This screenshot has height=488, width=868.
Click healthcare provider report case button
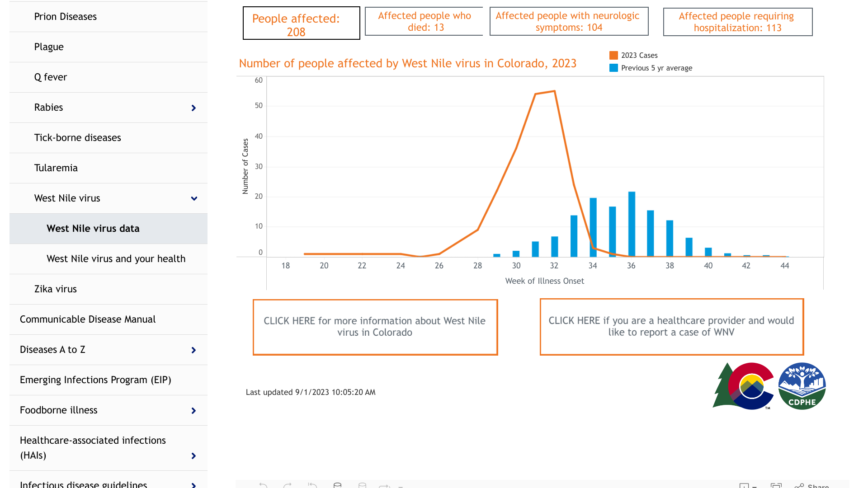pyautogui.click(x=671, y=326)
